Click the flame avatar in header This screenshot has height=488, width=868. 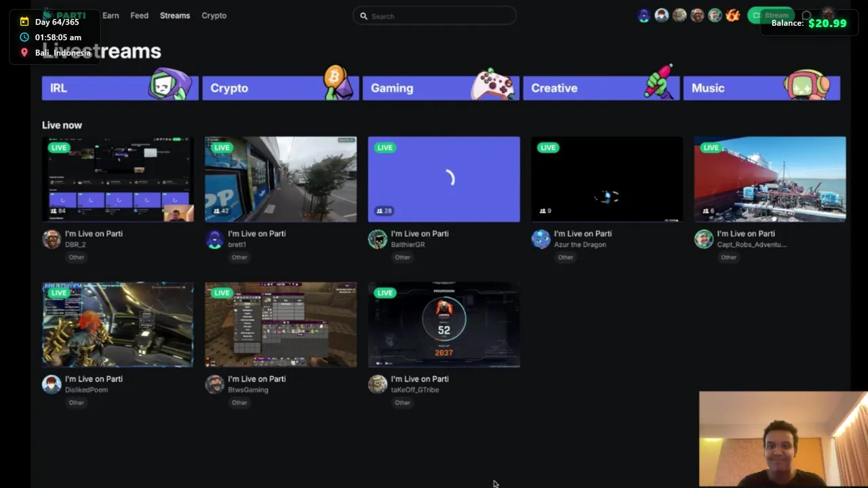732,15
